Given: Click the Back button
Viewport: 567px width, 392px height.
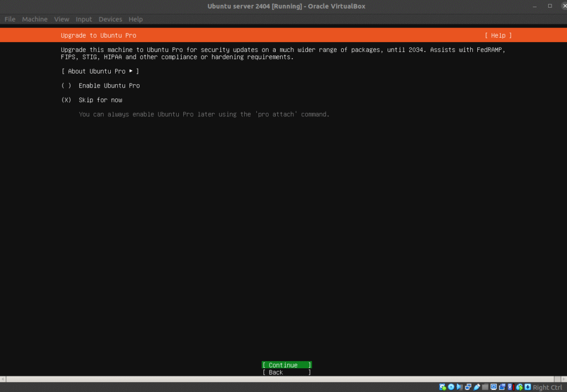Looking at the screenshot, I should pos(286,373).
